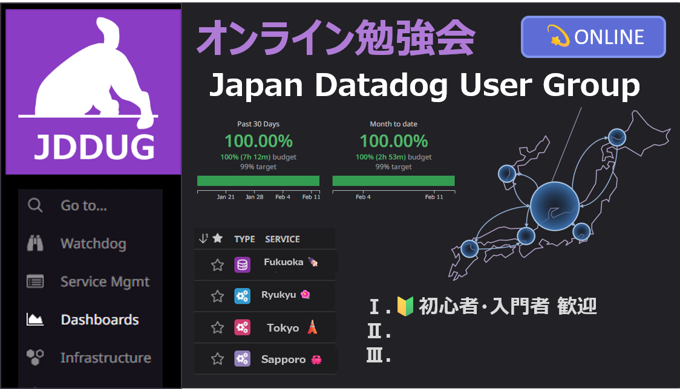Screen dimensions: 680x389
Task: Click Month to date 100.00% value
Action: [394, 141]
